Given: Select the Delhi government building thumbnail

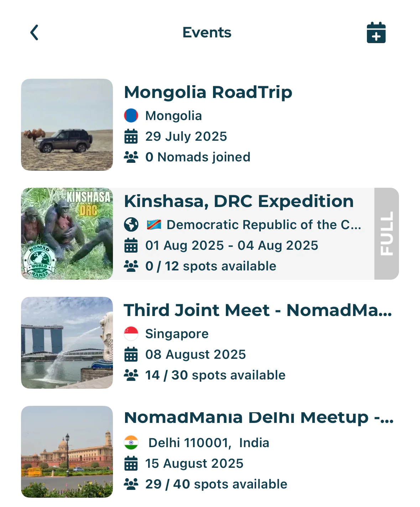Looking at the screenshot, I should click(x=67, y=452).
